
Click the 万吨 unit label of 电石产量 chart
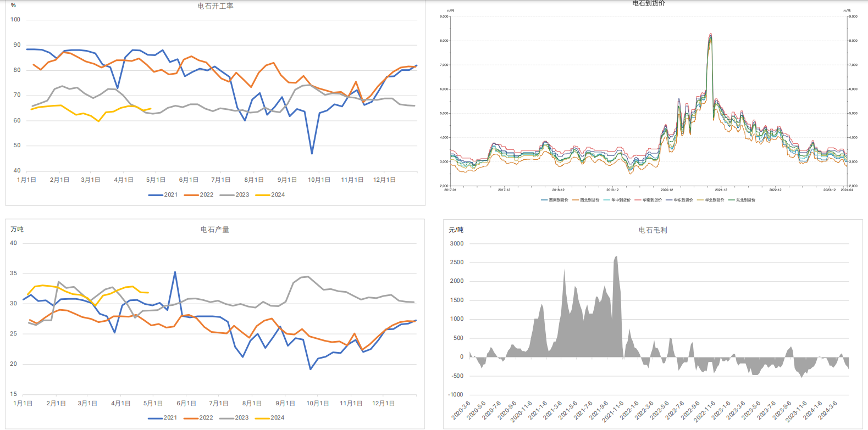pos(17,230)
